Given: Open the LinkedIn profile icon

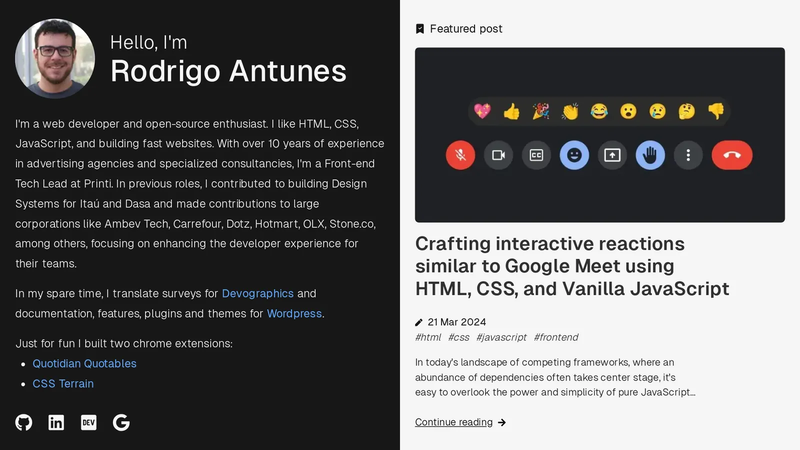Looking at the screenshot, I should [56, 422].
